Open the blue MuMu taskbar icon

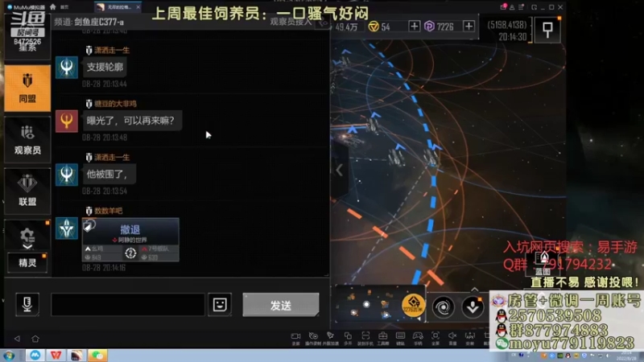(35, 356)
